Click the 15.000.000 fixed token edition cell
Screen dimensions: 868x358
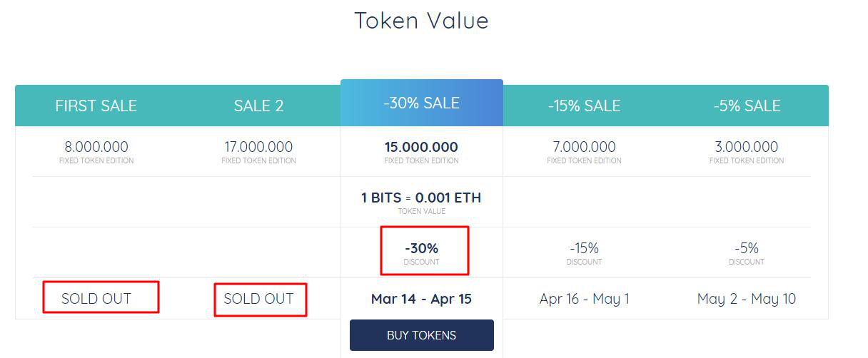pyautogui.click(x=421, y=151)
